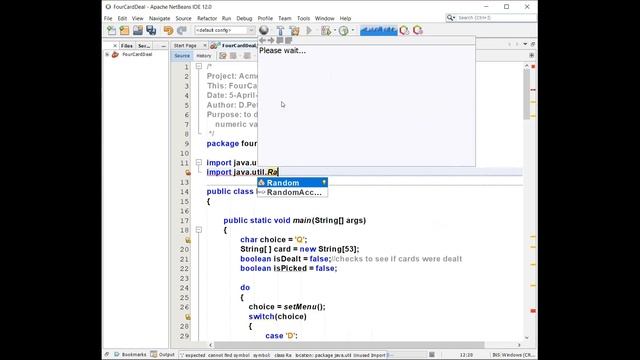The width and height of the screenshot is (640, 360).
Task: Collapse the main method fold on line 18
Action: point(199,230)
